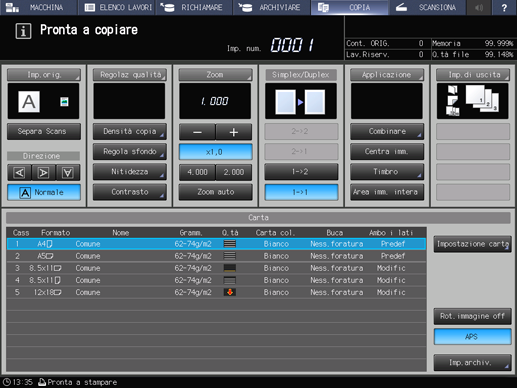
Task: Set original direction to right-facing A
Action: [x=43, y=172]
